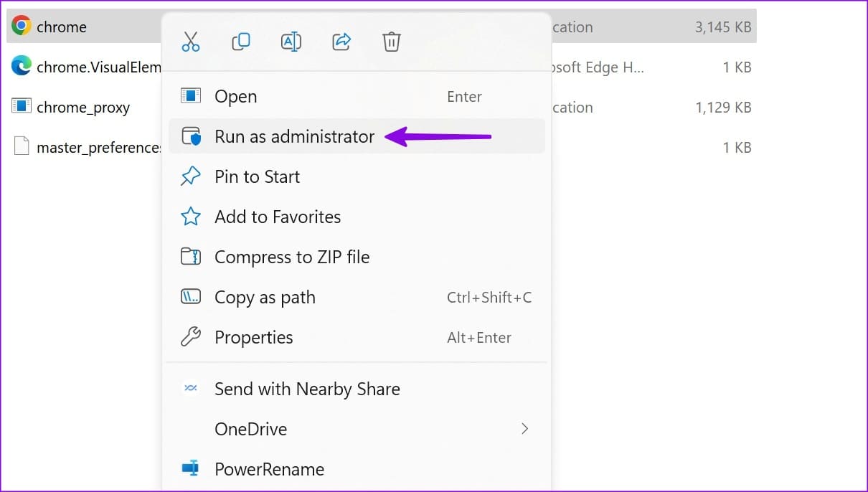
Task: Select Run as administrator
Action: click(294, 136)
